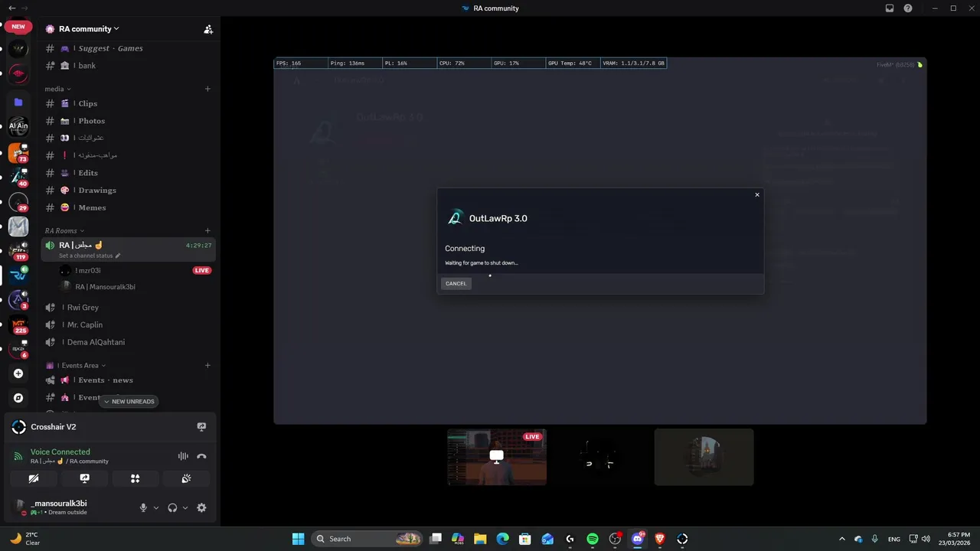Open microphone input options chevron
Screen dimensions: 980x551
(x=156, y=507)
